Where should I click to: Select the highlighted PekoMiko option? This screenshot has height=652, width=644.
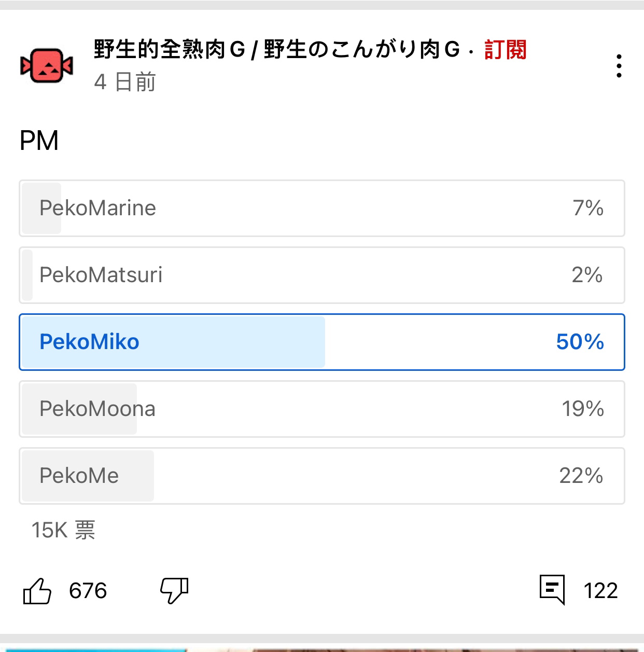[321, 342]
